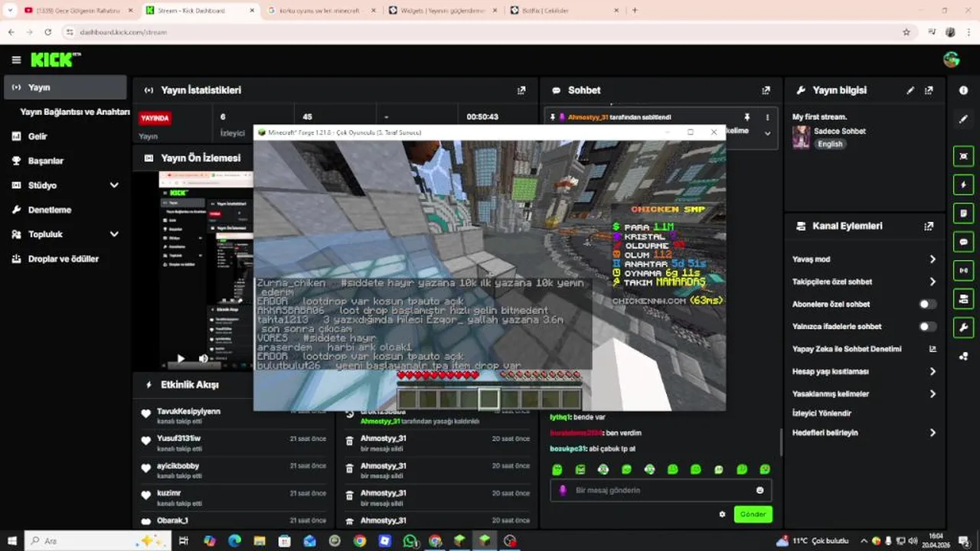Mute the stream preview volume
Image resolution: width=980 pixels, height=551 pixels.
tap(203, 358)
